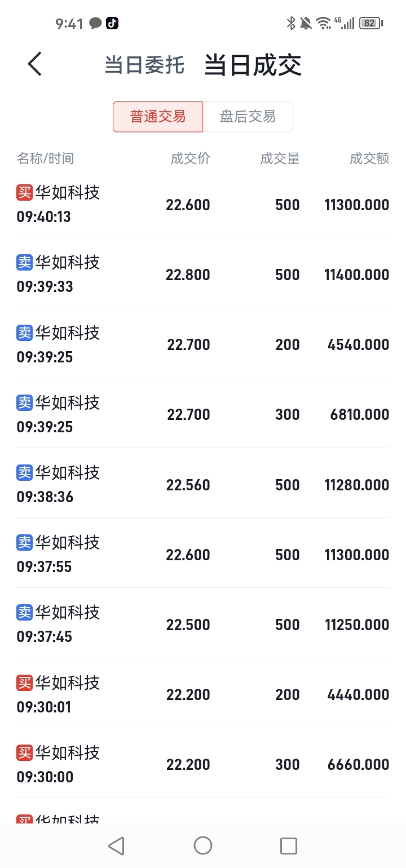Select 普通交易 segment
Viewport: 406px width, 868px height.
click(158, 117)
